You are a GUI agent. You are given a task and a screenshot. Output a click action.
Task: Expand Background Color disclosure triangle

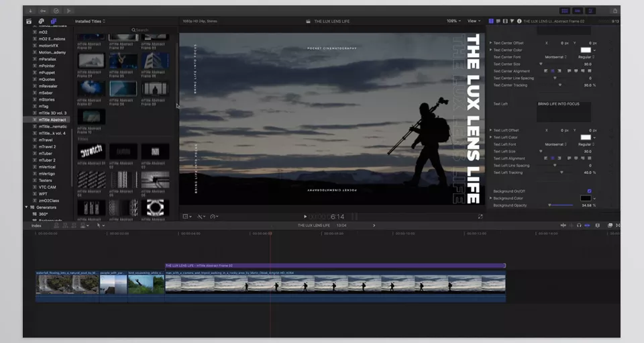(x=490, y=198)
